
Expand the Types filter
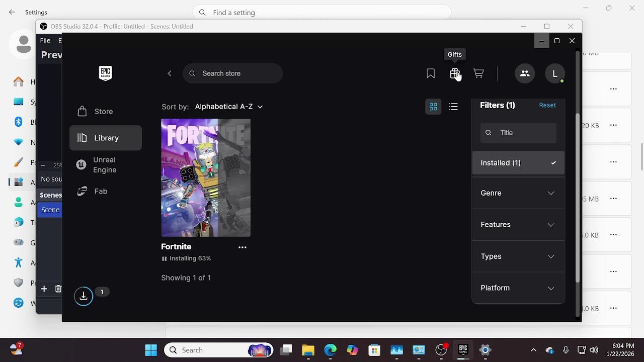pyautogui.click(x=518, y=256)
